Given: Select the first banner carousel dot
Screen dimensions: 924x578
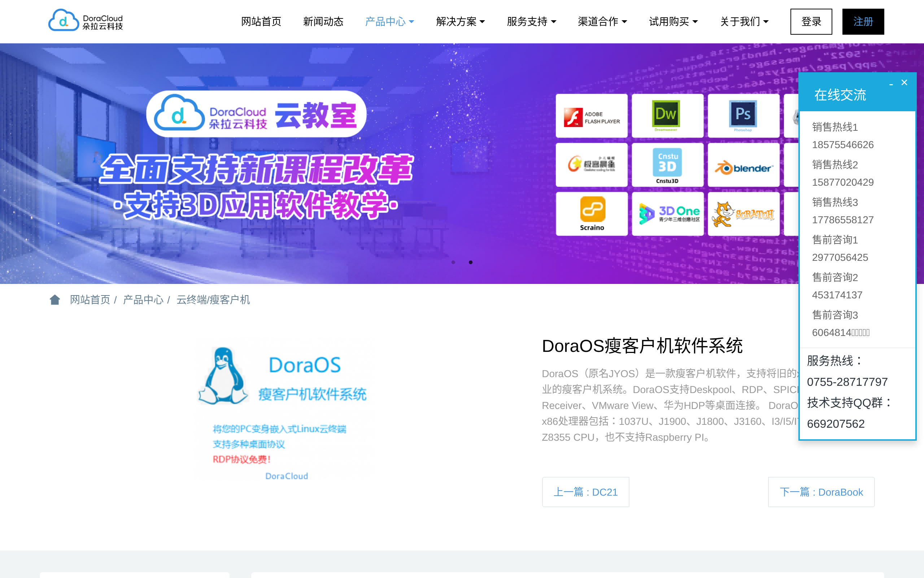Looking at the screenshot, I should pyautogui.click(x=453, y=262).
